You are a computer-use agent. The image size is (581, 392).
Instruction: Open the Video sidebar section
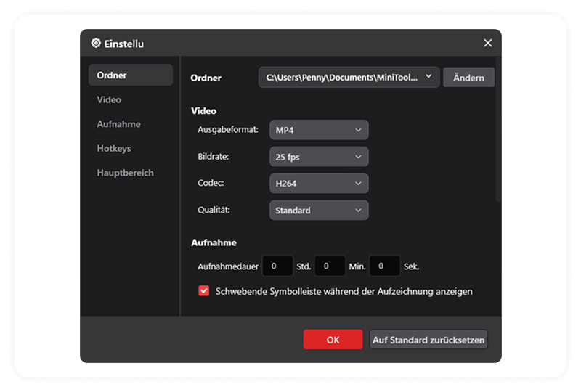tap(109, 99)
